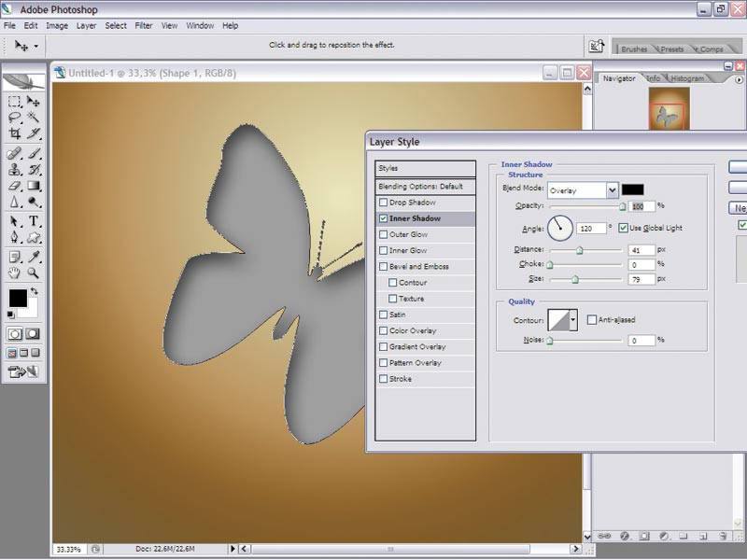This screenshot has width=747, height=560.
Task: Expand the Contour picker arrow
Action: [573, 320]
